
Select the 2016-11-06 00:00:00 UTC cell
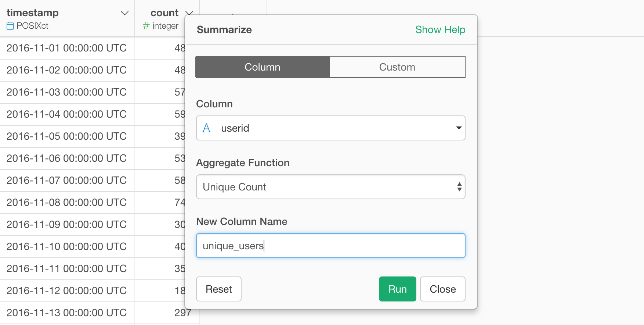click(67, 158)
